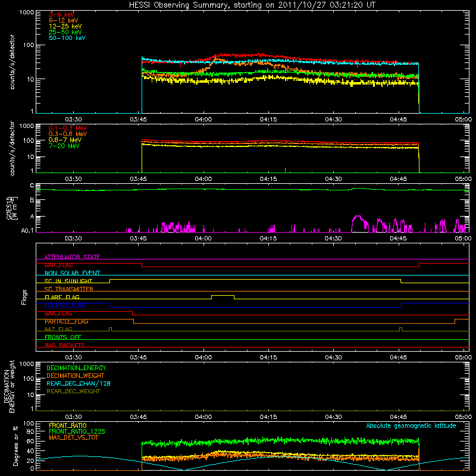
Task: Click the Degrees or % axis title
Action: [15, 446]
